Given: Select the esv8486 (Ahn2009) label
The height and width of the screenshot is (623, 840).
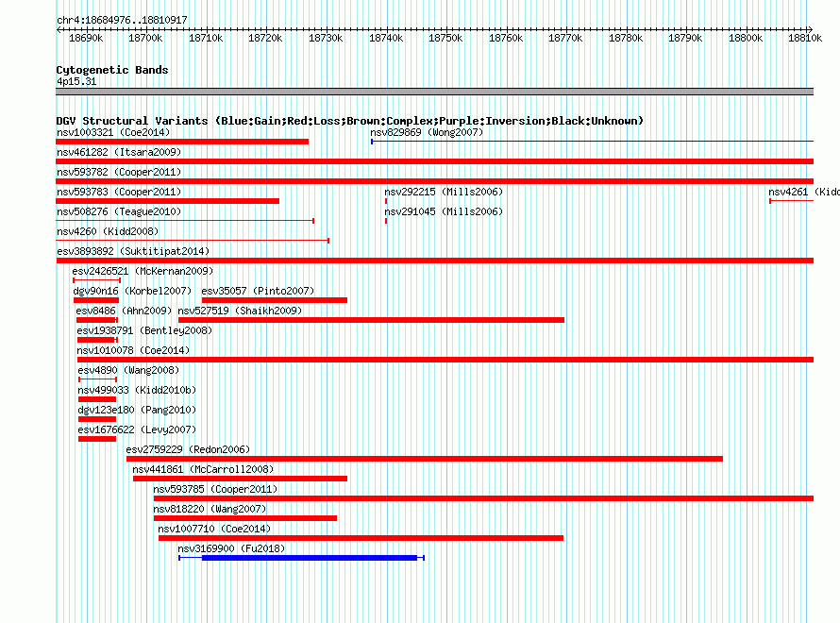Looking at the screenshot, I should coord(124,311).
